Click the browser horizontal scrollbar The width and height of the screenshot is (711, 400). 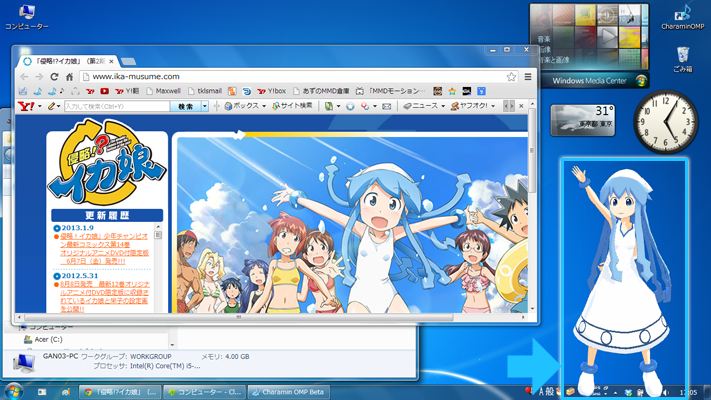pyautogui.click(x=238, y=317)
